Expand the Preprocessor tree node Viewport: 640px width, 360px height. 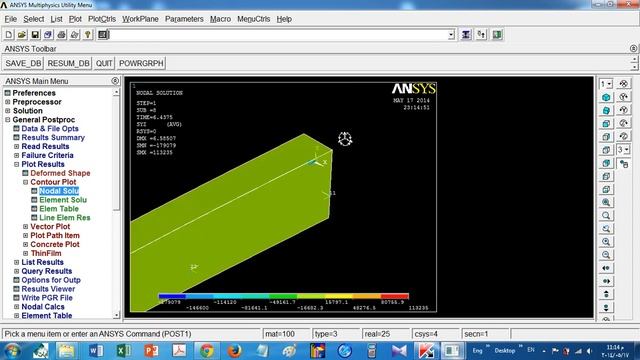click(8, 102)
